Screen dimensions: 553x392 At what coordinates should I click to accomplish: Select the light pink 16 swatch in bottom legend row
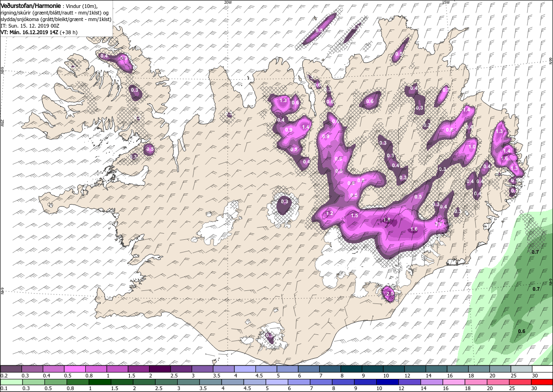(453, 382)
